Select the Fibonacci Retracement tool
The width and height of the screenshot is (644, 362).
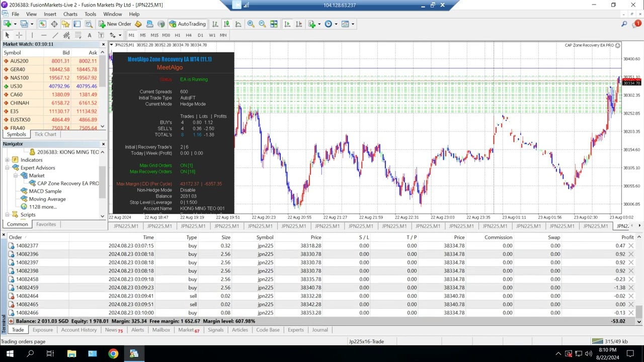[78, 35]
